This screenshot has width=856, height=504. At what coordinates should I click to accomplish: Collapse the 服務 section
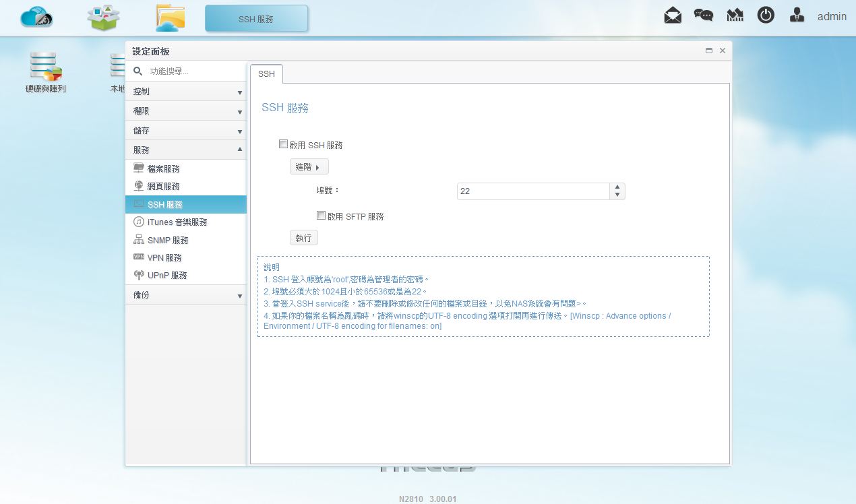186,150
